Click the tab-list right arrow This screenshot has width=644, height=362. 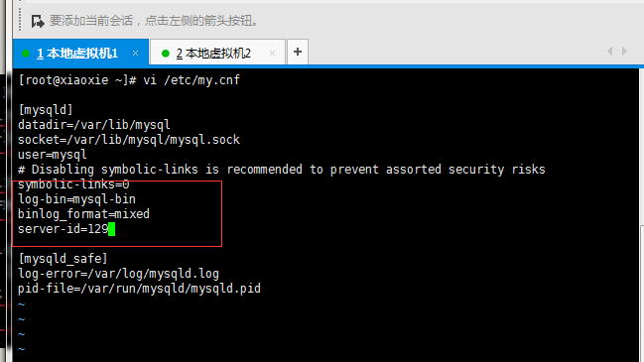pos(625,51)
